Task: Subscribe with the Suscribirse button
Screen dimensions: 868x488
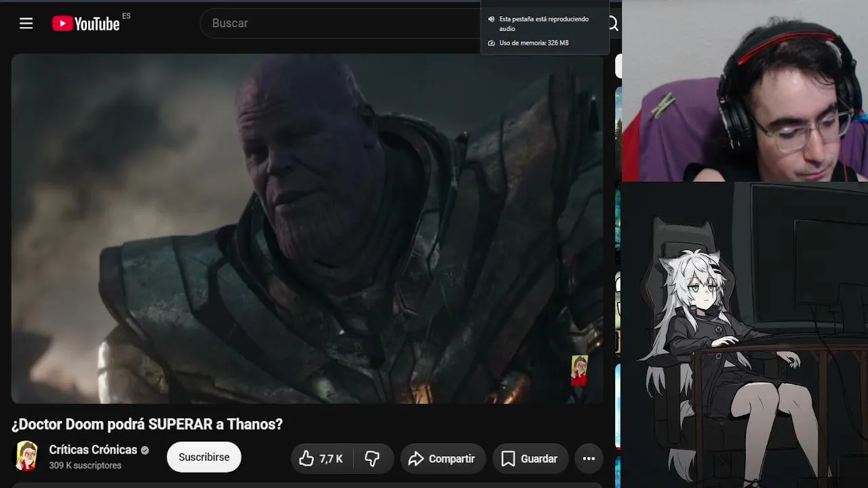Action: pos(204,457)
